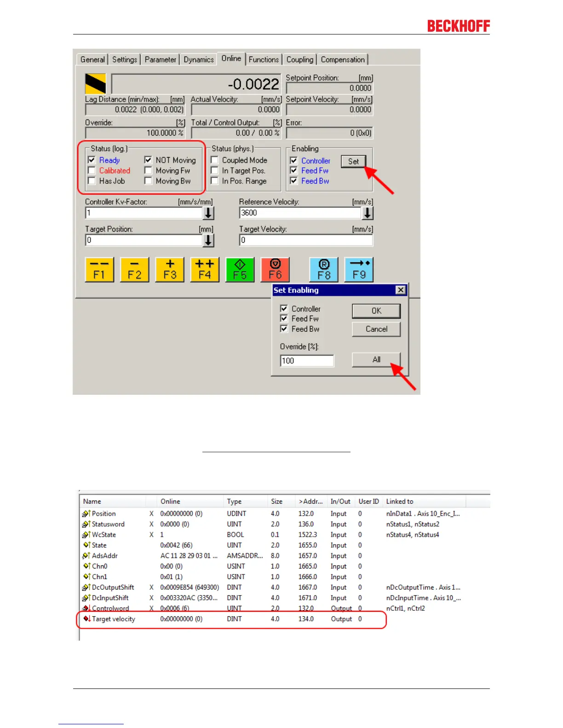Open the Settings tab

pos(125,60)
